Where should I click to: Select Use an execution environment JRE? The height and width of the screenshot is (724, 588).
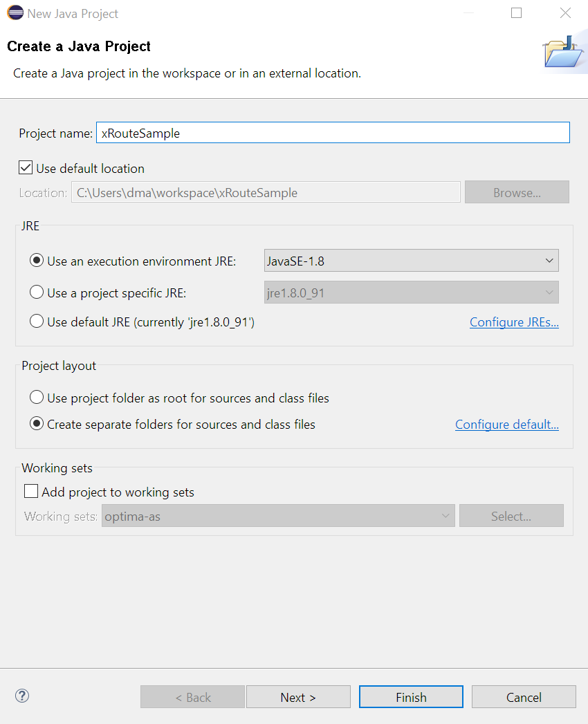coord(37,261)
